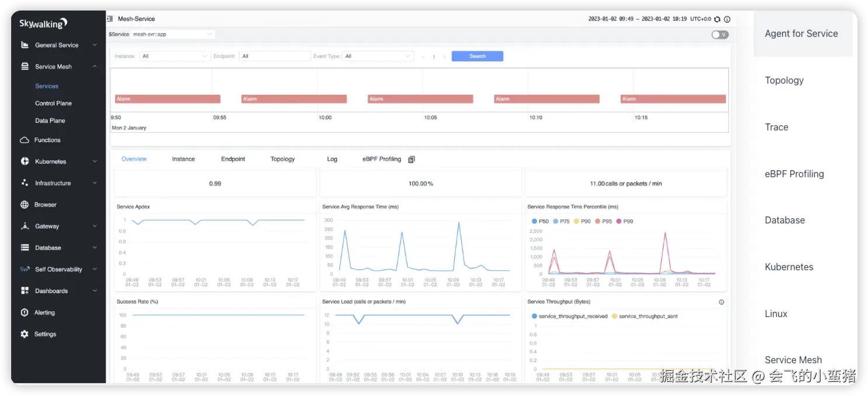Open the eBPF Profiling dashboard tab

pos(382,159)
